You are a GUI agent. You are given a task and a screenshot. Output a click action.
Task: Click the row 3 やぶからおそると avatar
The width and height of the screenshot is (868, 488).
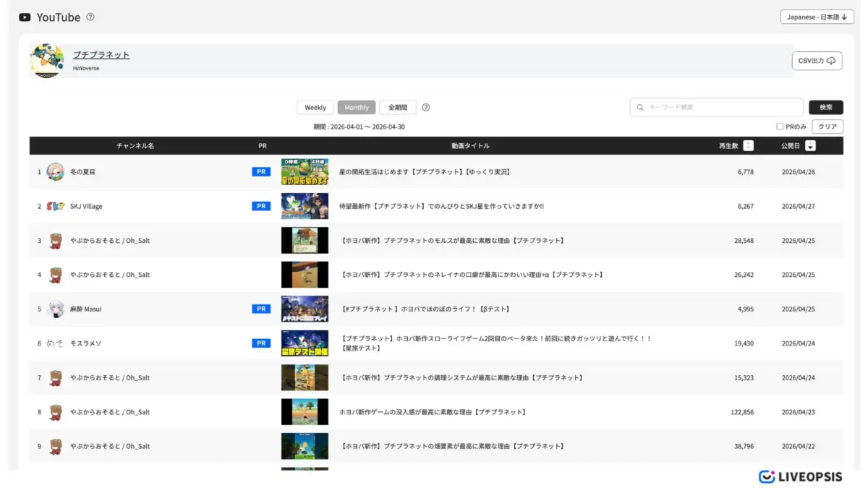(56, 241)
